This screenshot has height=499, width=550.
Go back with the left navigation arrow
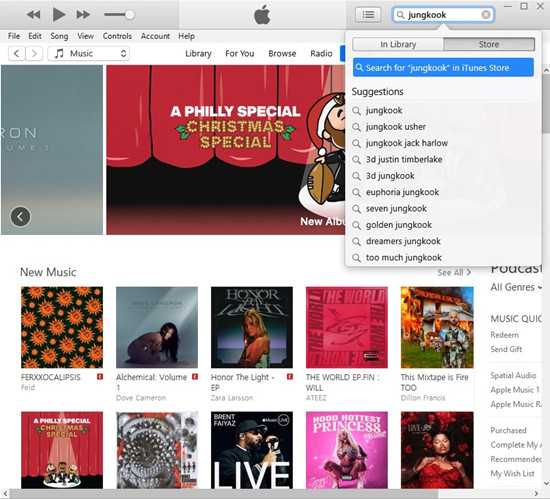[16, 54]
